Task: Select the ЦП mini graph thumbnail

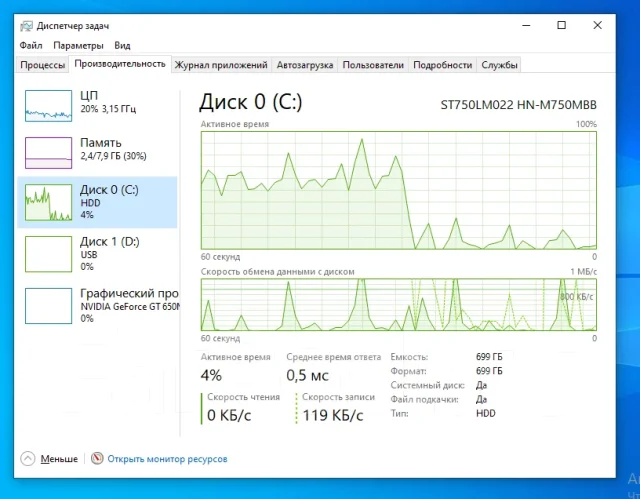Action: coord(49,106)
